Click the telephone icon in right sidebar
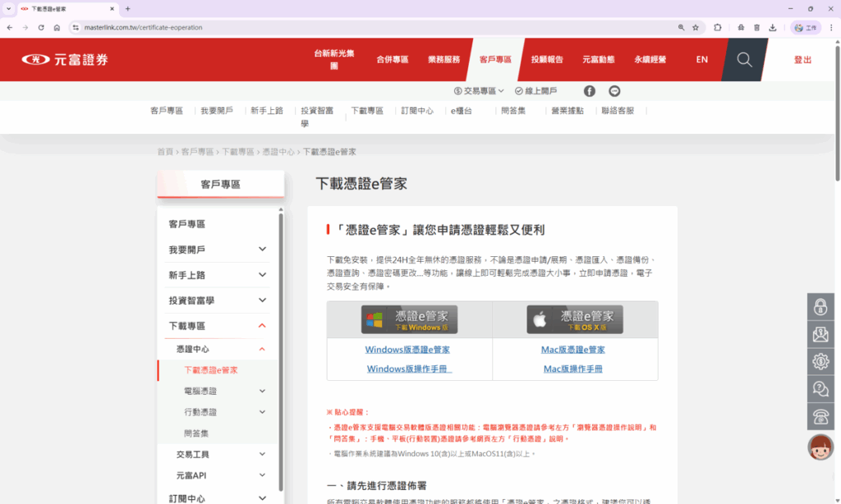Screen dimensions: 841x504 pos(820,415)
